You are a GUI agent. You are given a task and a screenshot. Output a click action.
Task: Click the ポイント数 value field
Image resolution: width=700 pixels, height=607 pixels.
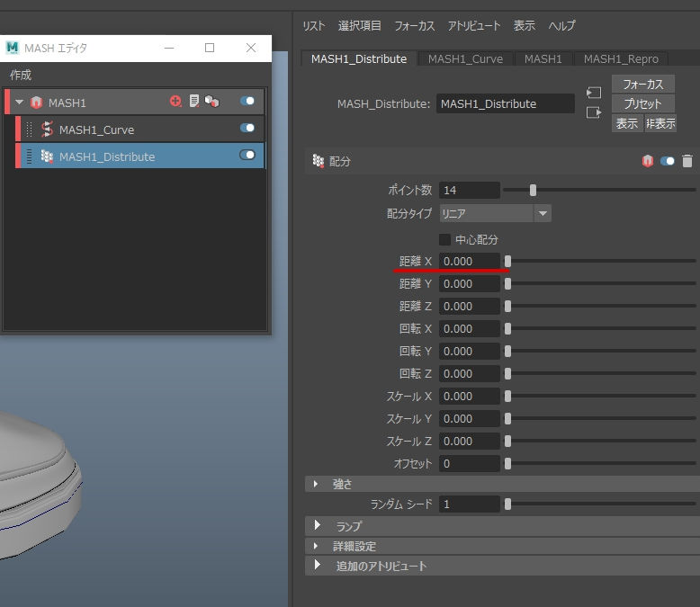[x=469, y=190]
